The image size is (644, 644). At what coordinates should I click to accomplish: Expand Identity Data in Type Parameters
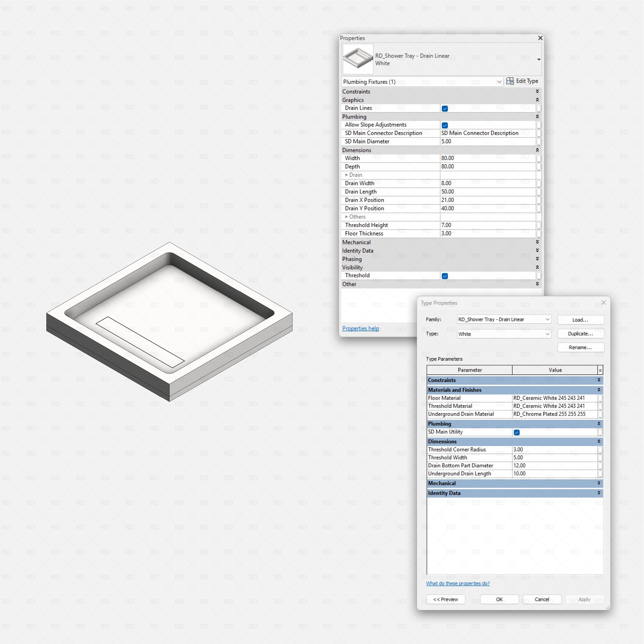point(599,493)
